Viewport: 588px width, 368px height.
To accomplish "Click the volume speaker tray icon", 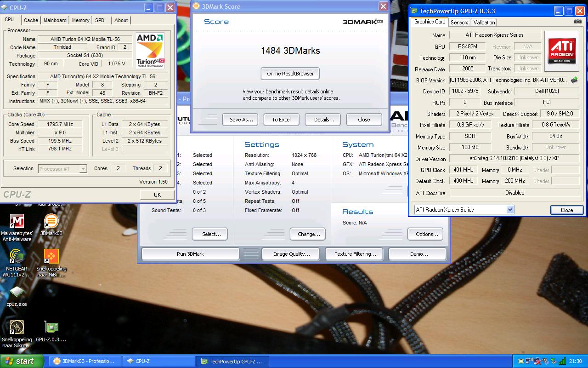I will tap(546, 361).
